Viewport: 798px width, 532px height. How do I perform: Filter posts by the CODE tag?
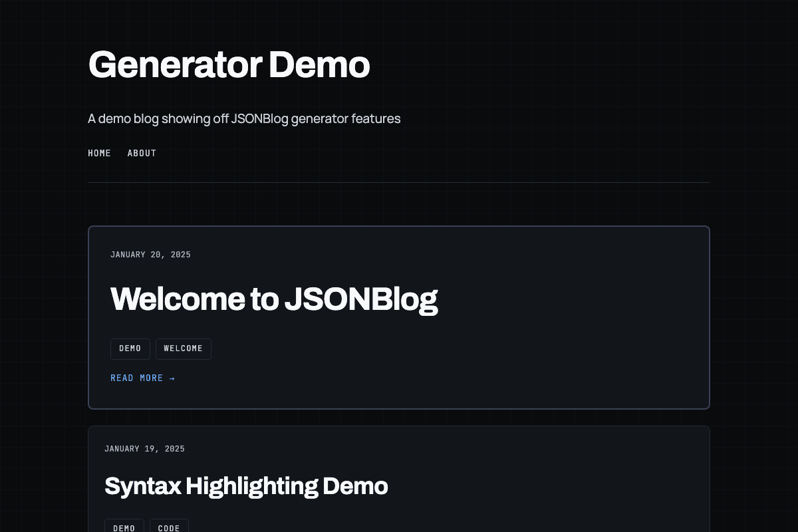tap(169, 527)
